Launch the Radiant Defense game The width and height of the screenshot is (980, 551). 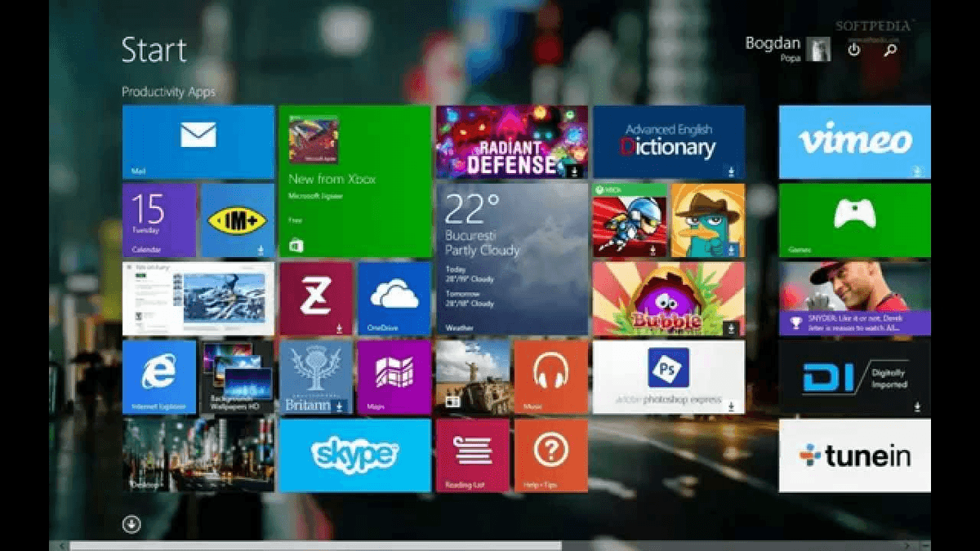pos(510,141)
